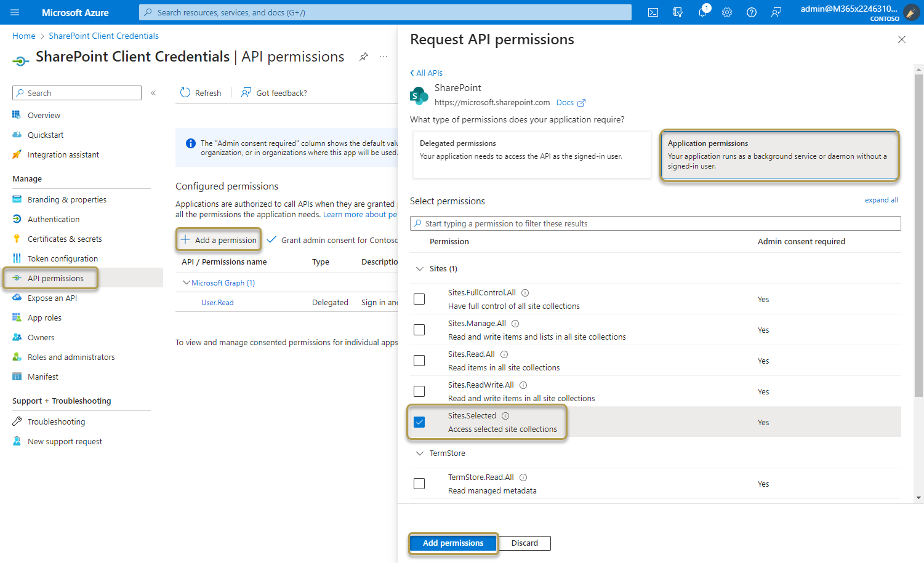Open the Azure portal settings gear

(x=726, y=12)
